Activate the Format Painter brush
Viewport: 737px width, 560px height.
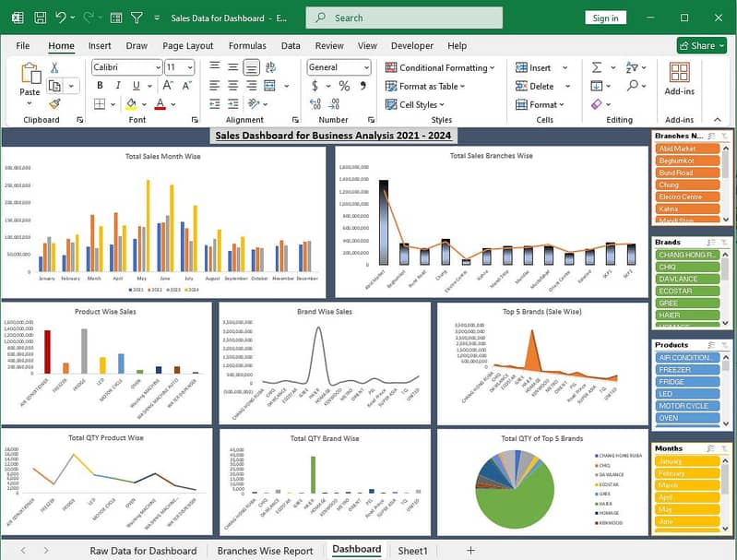(x=54, y=104)
